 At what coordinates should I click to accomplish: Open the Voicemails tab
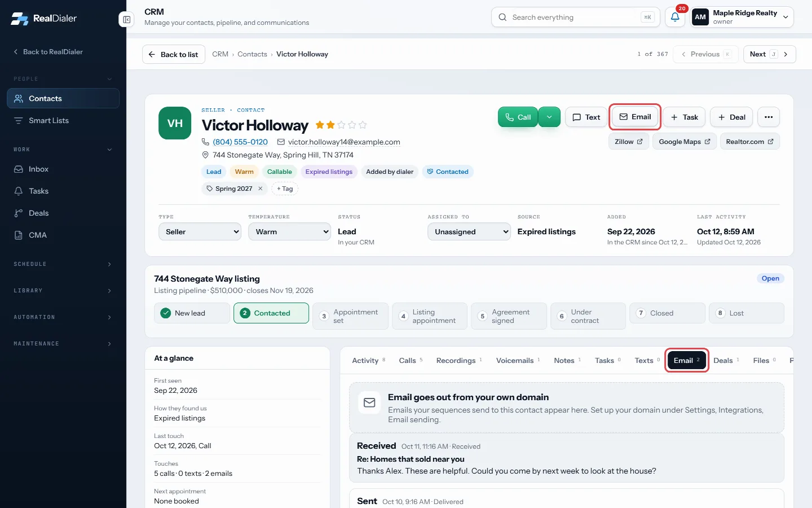(518, 360)
